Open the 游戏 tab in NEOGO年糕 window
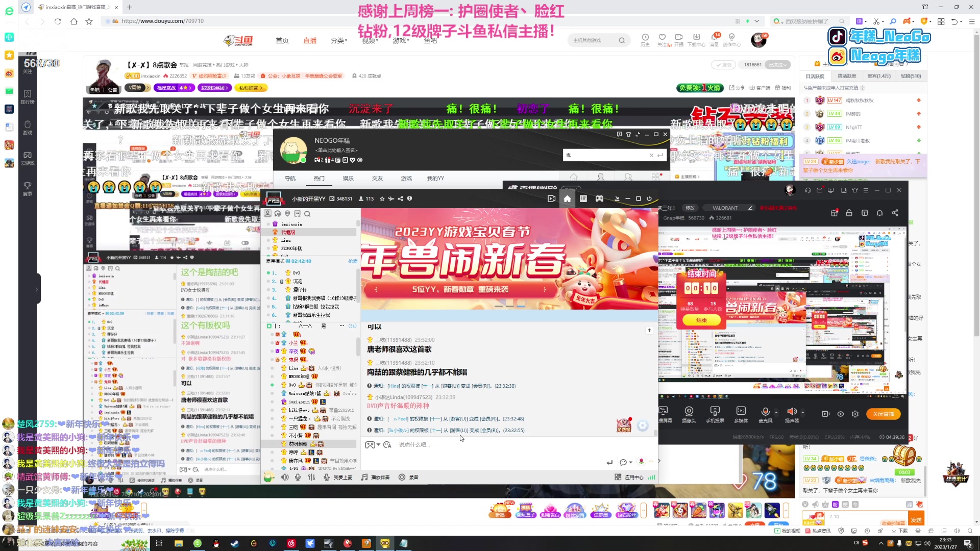980x551 pixels. pos(406,179)
